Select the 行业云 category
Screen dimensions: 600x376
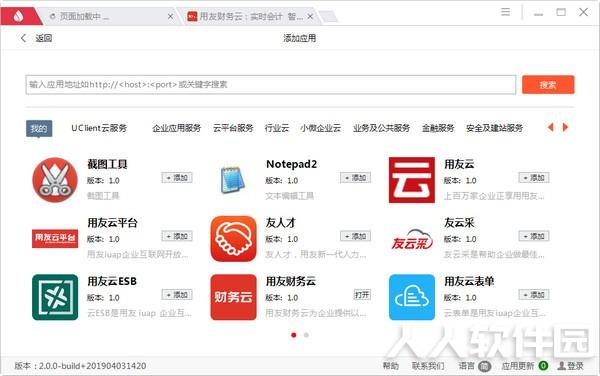[277, 128]
